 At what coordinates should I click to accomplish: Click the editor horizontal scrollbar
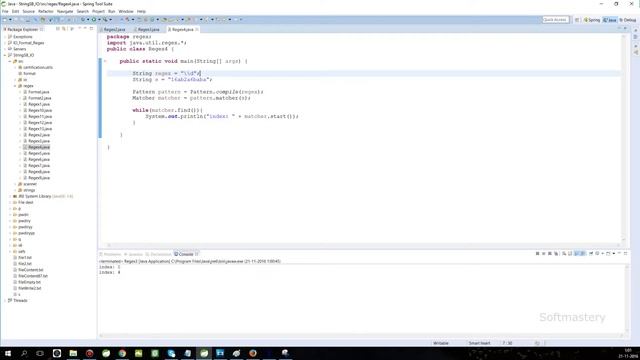[x=363, y=245]
